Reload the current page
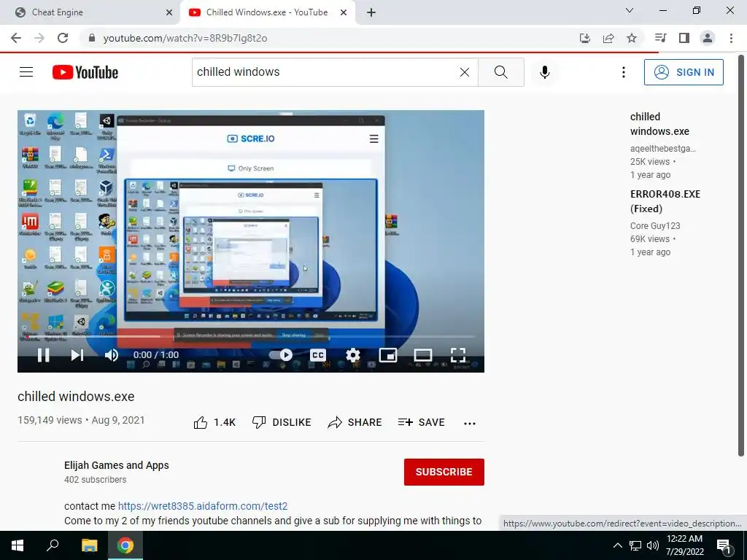This screenshot has height=560, width=747. (63, 38)
